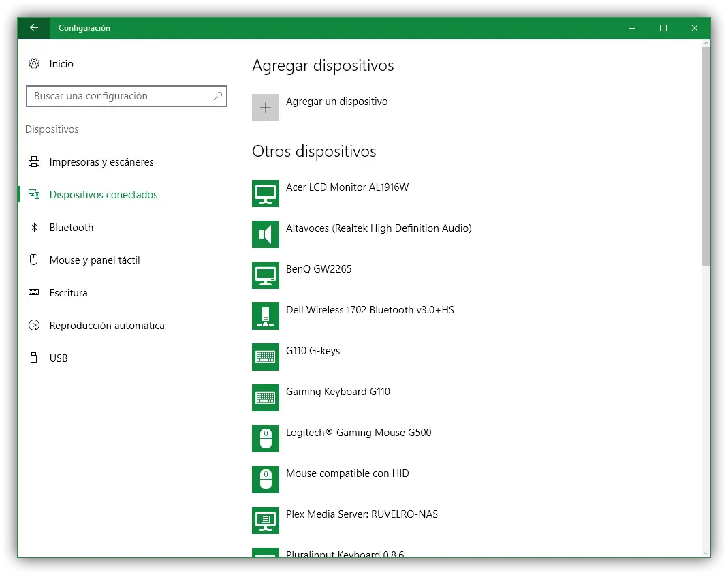728x575 pixels.
Task: Click the scrollbar down arrow
Action: coord(706,553)
